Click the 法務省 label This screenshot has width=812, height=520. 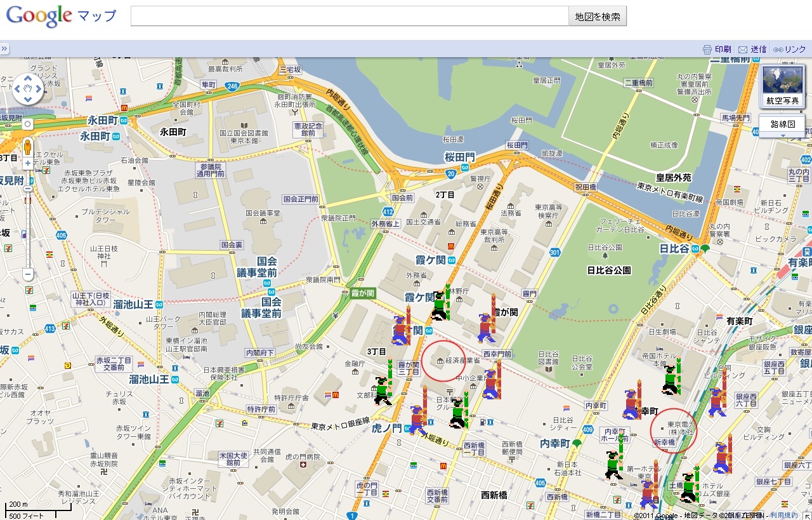511,213
